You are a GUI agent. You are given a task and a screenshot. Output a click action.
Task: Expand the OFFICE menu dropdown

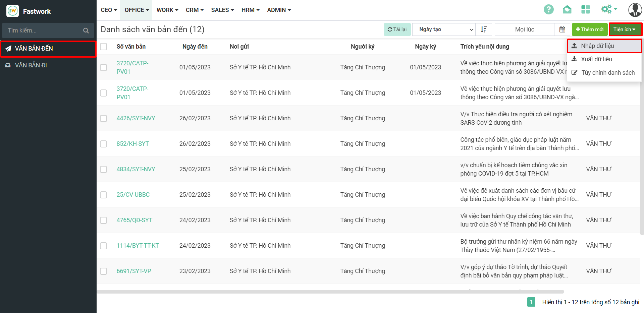(x=137, y=10)
